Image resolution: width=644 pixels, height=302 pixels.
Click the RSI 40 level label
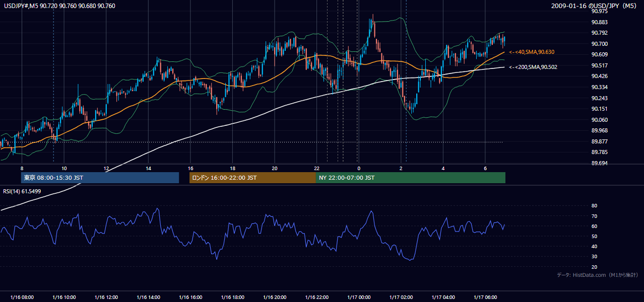[x=594, y=246]
